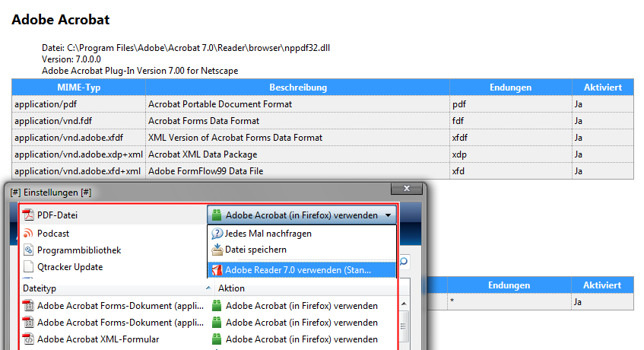The width and height of the screenshot is (644, 350).
Task: Sort by the Dateityp column header
Action: coord(116,288)
